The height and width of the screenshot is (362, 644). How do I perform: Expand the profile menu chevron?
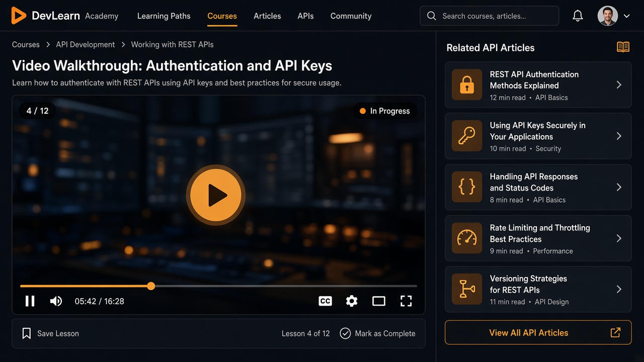tap(627, 16)
